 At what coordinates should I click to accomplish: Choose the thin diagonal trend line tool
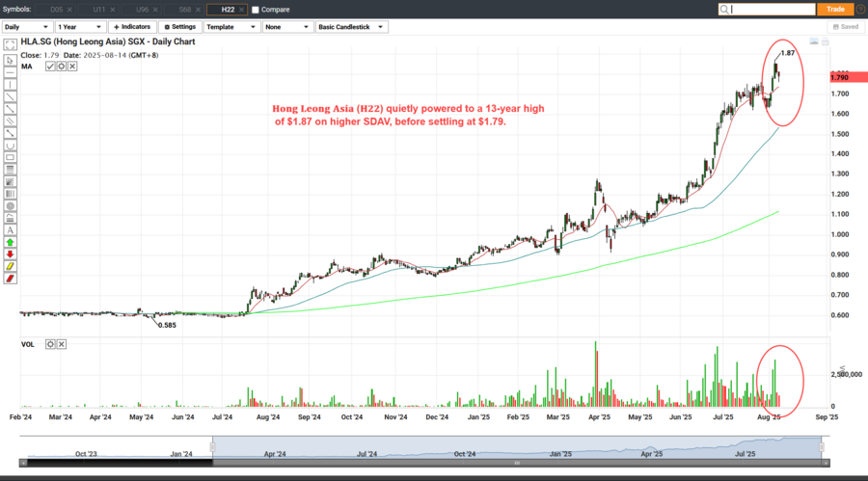click(10, 96)
